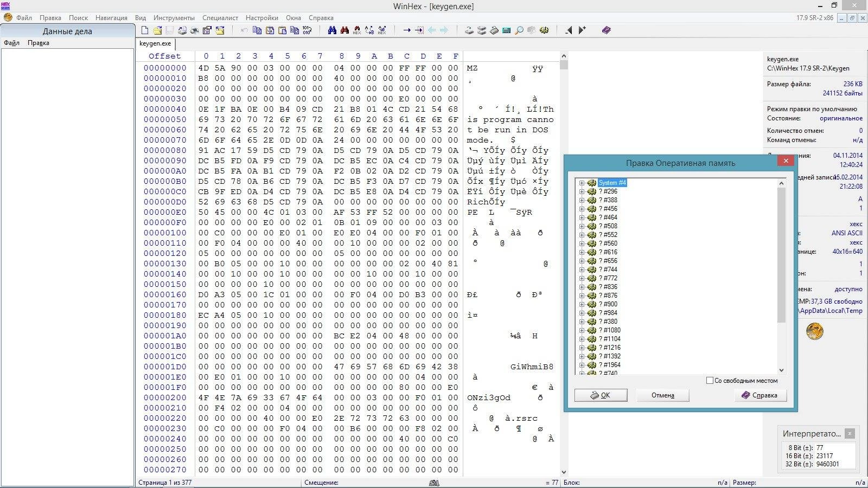The image size is (868, 488).
Task: Expand process ? #772 node
Action: (x=582, y=278)
